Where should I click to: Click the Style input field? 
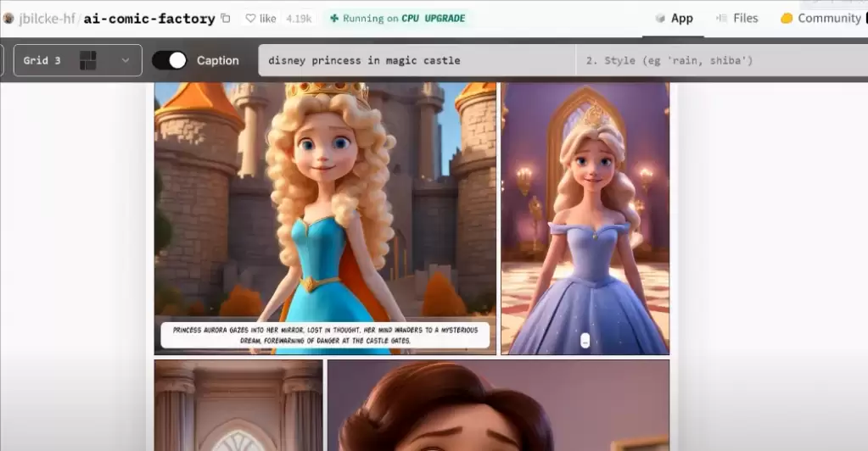(721, 60)
